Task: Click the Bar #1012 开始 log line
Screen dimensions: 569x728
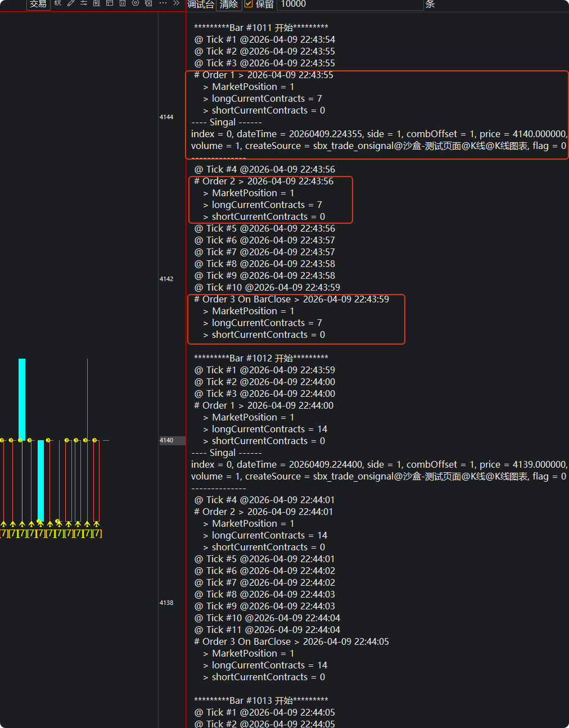Action: tap(261, 358)
